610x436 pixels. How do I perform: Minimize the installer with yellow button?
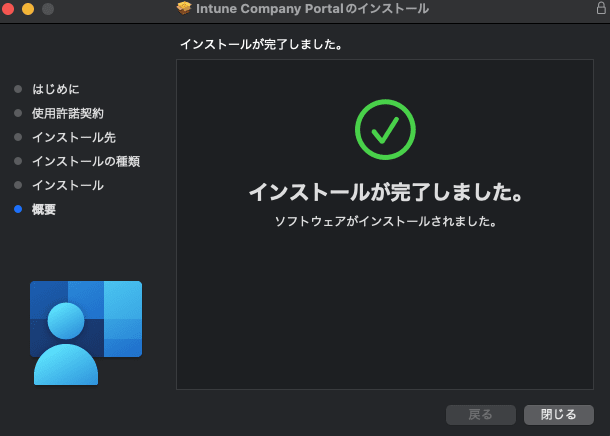click(28, 9)
